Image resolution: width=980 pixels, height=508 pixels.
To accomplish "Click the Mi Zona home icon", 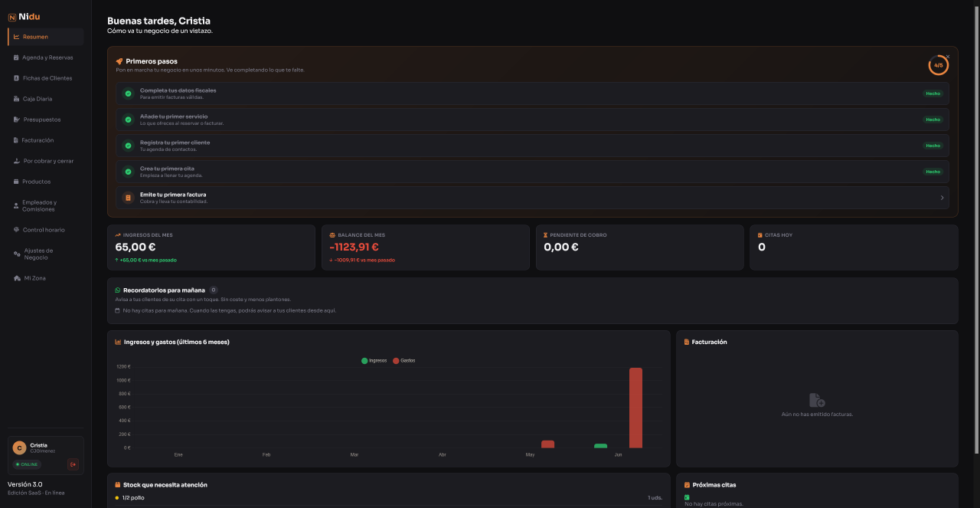I will 16,278.
